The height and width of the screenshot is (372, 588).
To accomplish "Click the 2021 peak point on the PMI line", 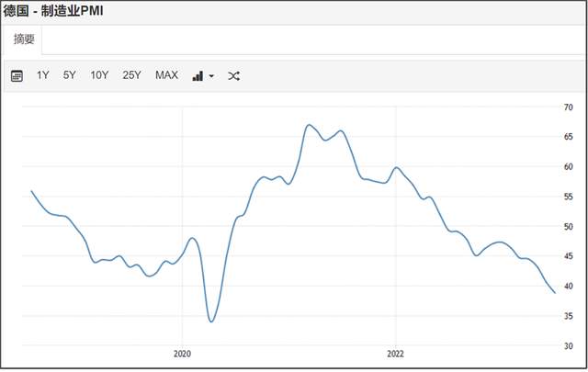I will pos(309,125).
